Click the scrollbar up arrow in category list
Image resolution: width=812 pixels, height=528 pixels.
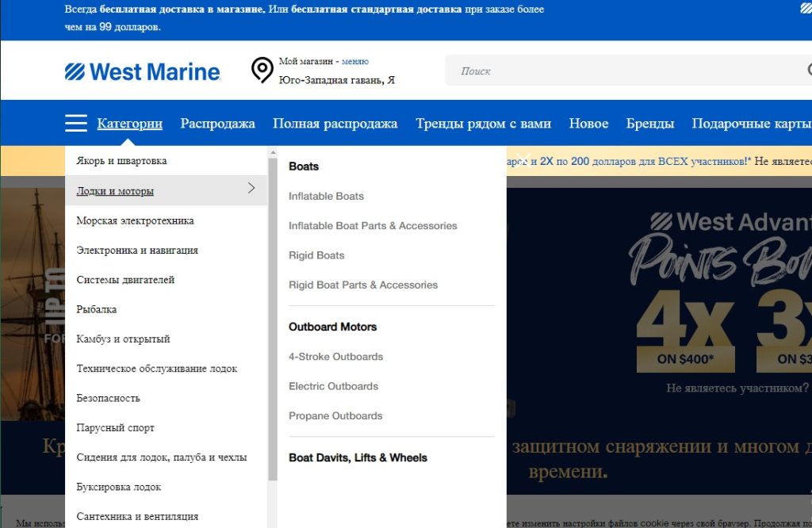coord(273,153)
